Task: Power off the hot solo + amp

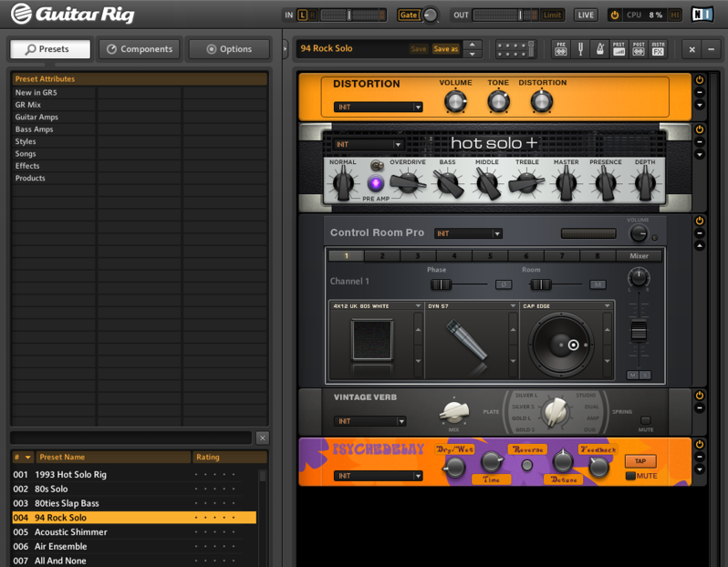Action: pyautogui.click(x=699, y=129)
